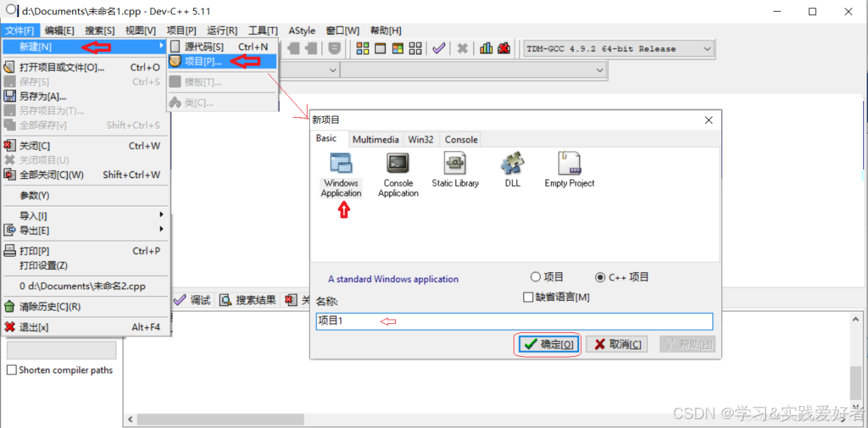868x428 pixels.
Task: Choose 源代码[S] in the New submenu
Action: pos(223,47)
